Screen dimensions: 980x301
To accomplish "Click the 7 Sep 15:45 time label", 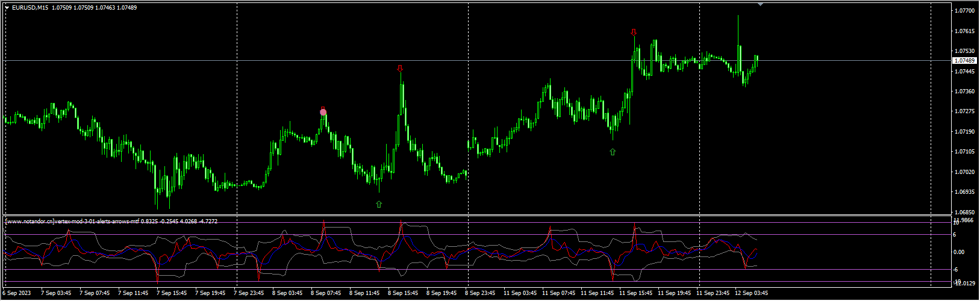I will (x=172, y=294).
